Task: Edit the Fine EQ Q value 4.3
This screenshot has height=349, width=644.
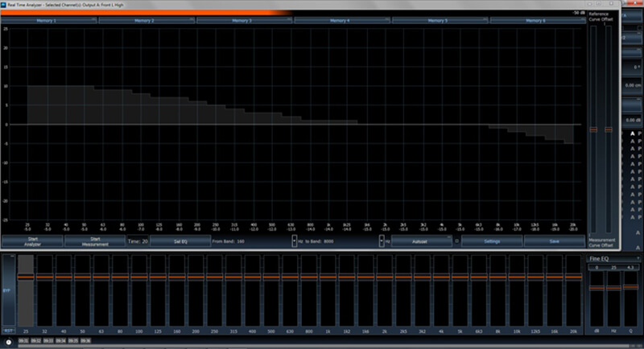Action: [x=630, y=268]
